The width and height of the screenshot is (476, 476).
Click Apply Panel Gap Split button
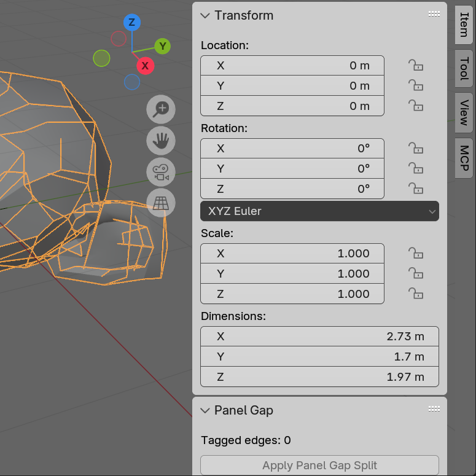tap(319, 465)
